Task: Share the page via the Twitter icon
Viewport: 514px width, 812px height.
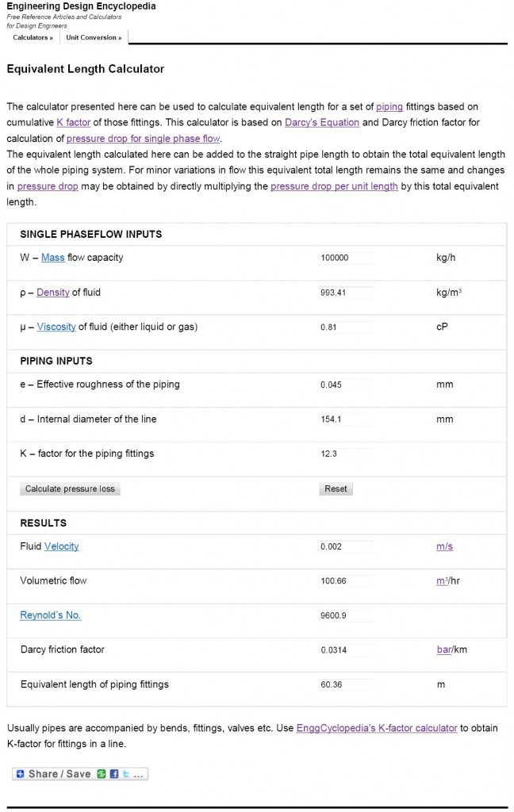Action: [125, 773]
